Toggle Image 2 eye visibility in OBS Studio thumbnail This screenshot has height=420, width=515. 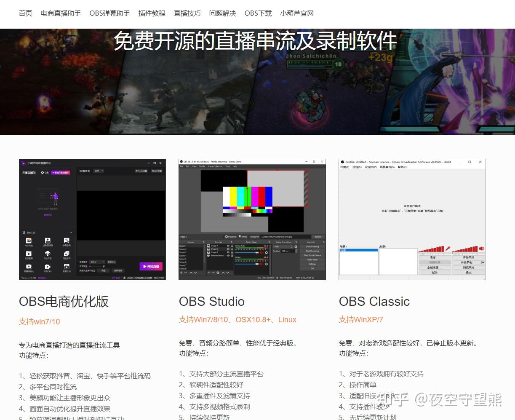(x=228, y=252)
